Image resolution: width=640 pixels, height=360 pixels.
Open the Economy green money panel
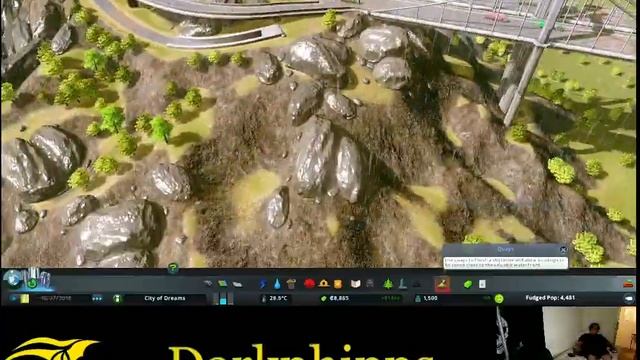tap(468, 284)
